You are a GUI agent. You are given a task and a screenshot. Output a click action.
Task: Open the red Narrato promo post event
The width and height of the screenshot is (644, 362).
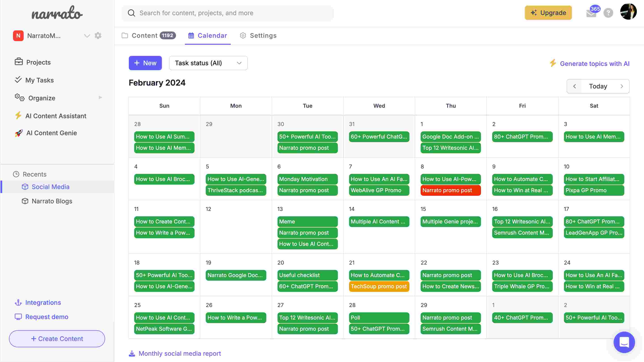tap(450, 190)
